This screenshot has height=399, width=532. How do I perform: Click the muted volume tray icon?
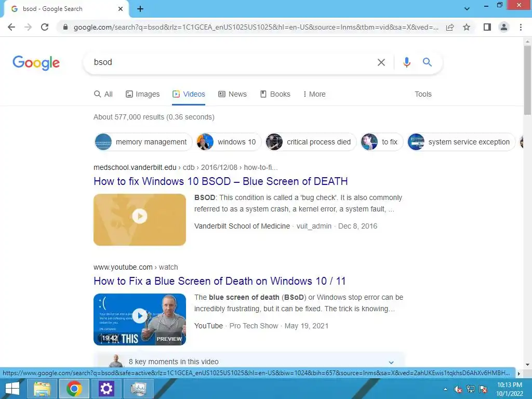[458, 389]
